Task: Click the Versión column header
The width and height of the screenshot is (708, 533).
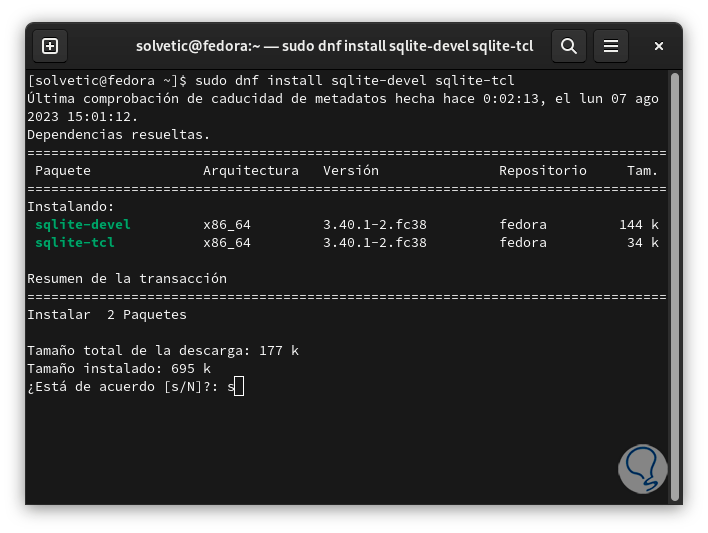Action: click(x=350, y=171)
